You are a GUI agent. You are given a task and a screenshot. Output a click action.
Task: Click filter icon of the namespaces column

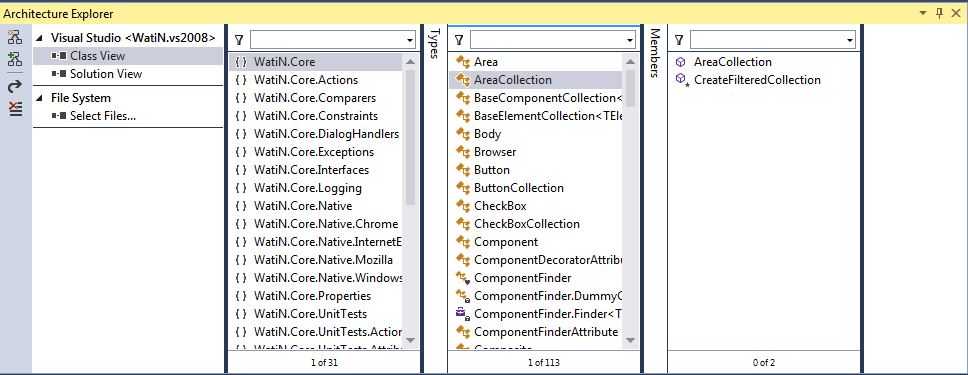pos(240,40)
